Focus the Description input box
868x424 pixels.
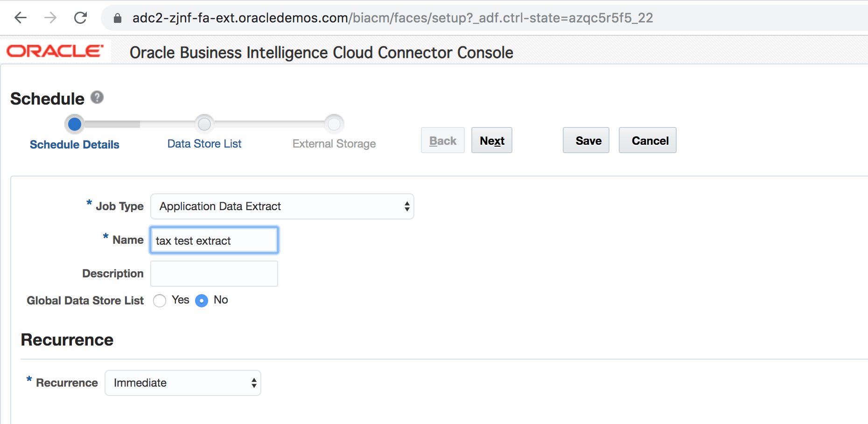[x=214, y=274]
